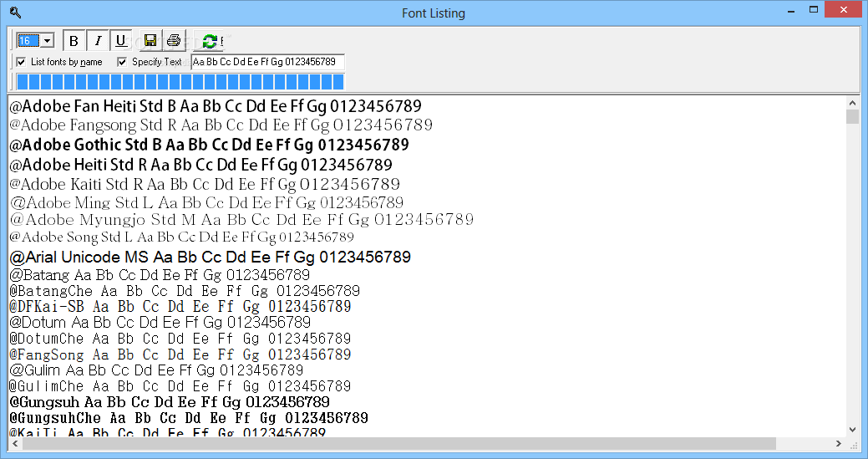
Task: Toggle the Italic formatting button
Action: [98, 40]
